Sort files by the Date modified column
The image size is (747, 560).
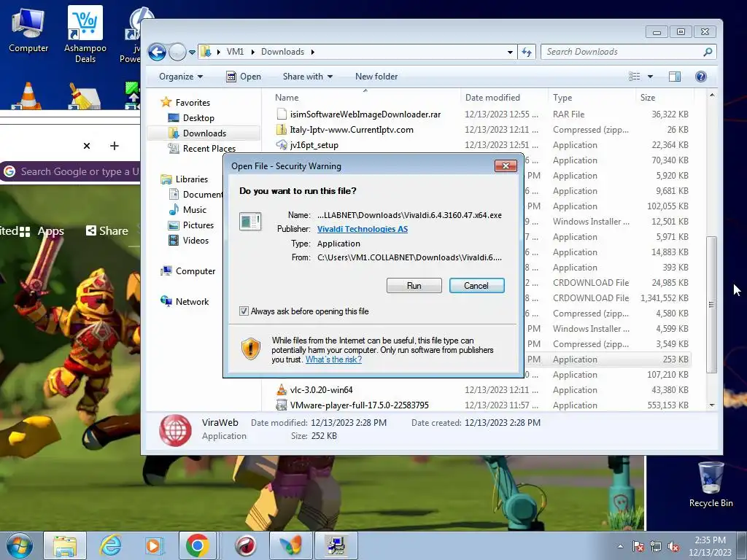[x=492, y=98]
